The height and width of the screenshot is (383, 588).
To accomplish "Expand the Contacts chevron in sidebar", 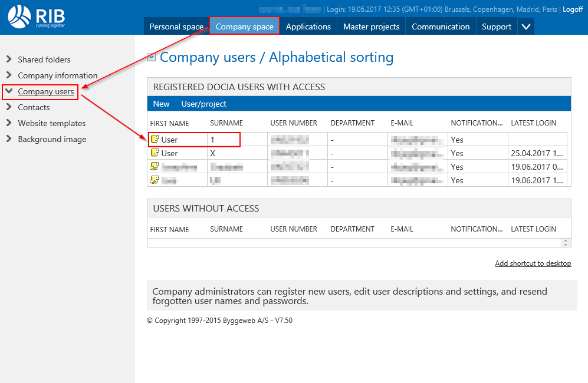I will [9, 107].
